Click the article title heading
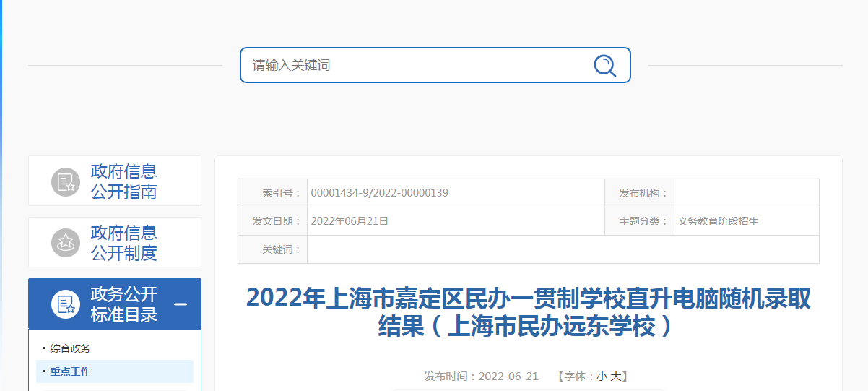Image resolution: width=868 pixels, height=391 pixels. pos(529,312)
